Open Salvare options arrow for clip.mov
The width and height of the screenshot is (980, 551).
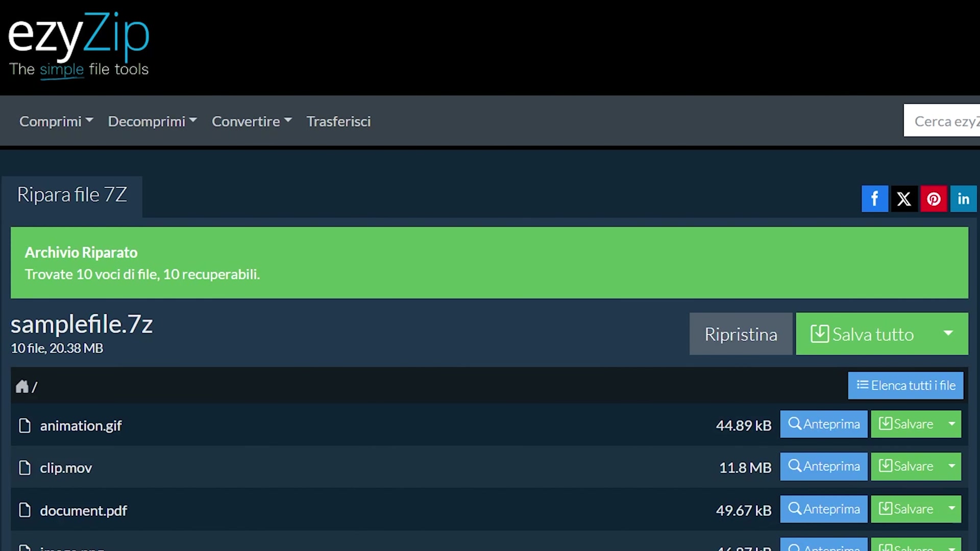point(951,466)
